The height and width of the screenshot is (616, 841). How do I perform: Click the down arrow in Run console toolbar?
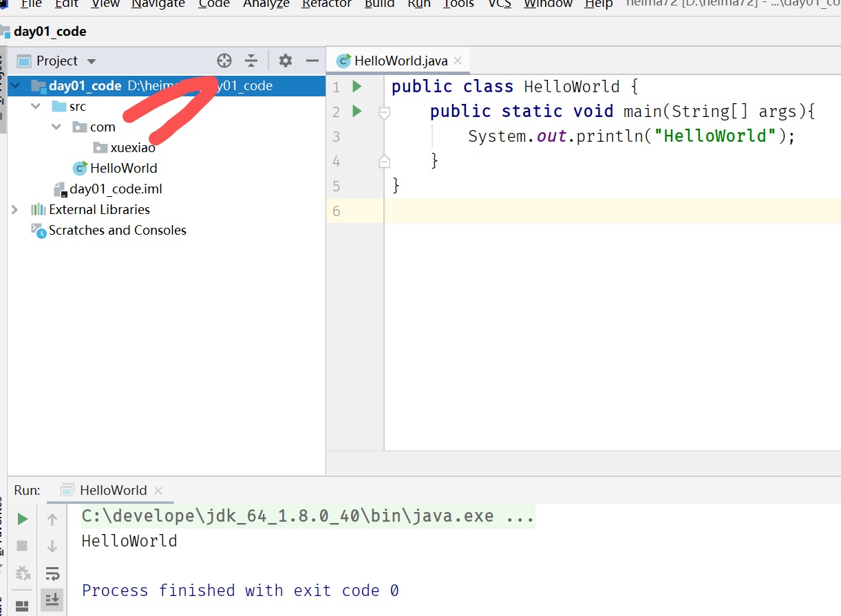[x=52, y=546]
